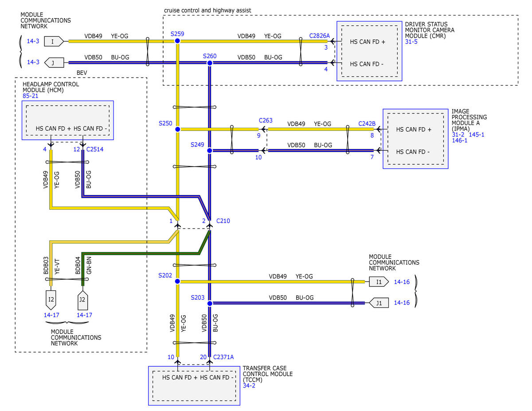
Task: Click the C210 connector label
Action: [x=223, y=220]
